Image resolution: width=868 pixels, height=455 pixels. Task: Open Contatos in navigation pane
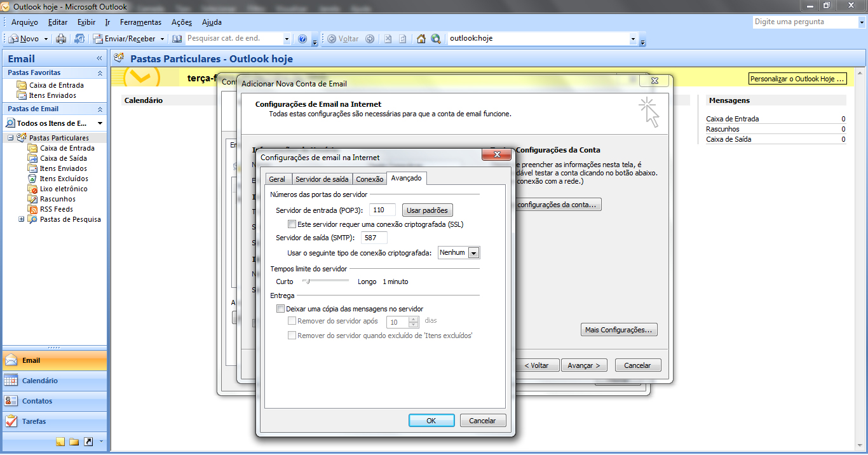pos(55,401)
